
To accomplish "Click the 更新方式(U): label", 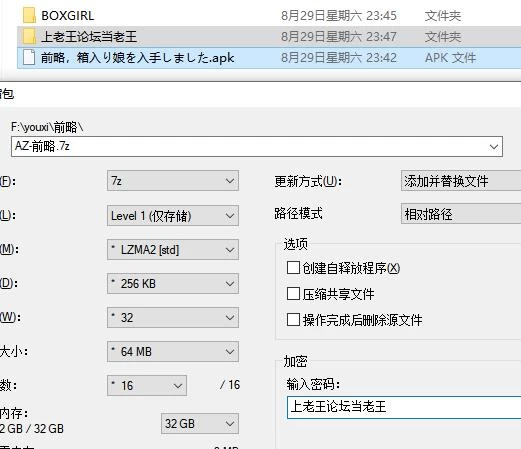I will click(x=308, y=182).
